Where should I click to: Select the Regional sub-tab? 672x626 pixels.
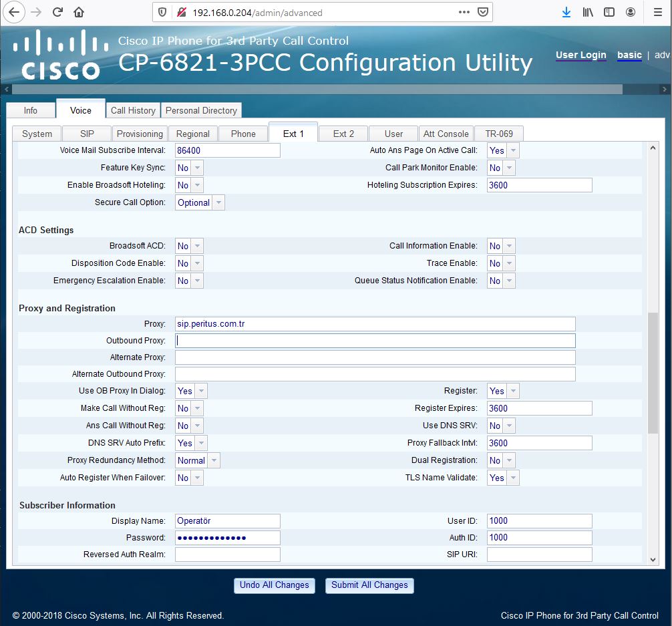tap(193, 134)
